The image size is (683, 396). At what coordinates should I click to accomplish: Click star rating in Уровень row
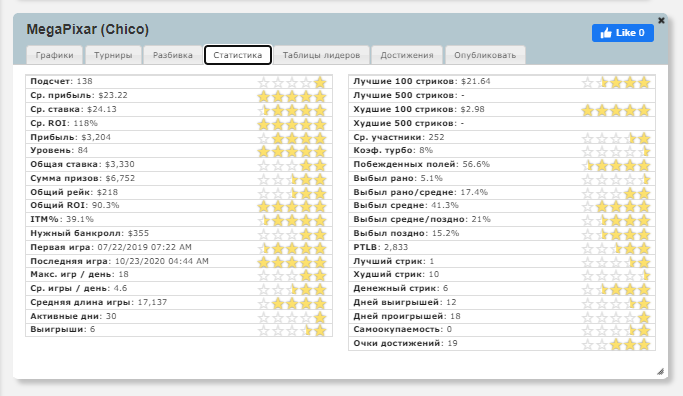[292, 151]
